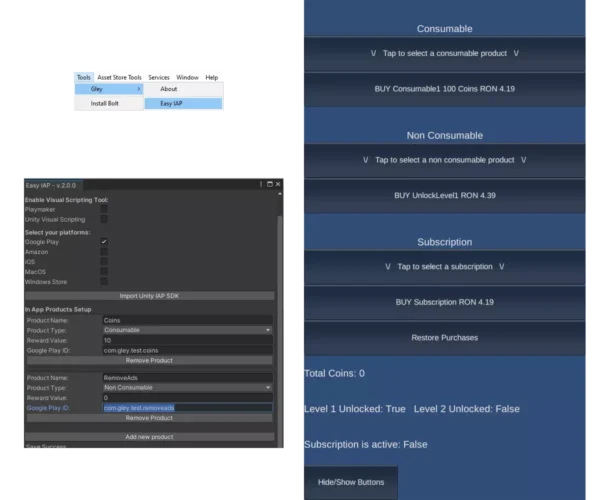Maximize the Easy IAP window

(270, 184)
